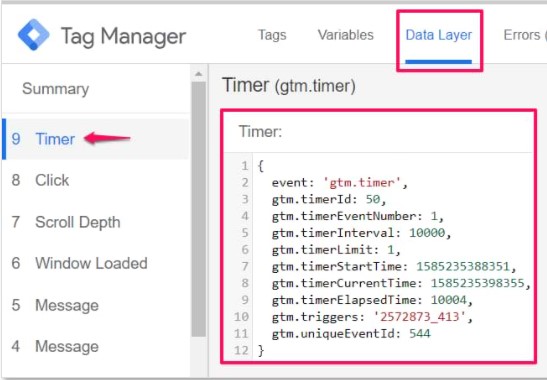This screenshot has height=380, width=547.
Task: Open the Errors tab
Action: [525, 35]
